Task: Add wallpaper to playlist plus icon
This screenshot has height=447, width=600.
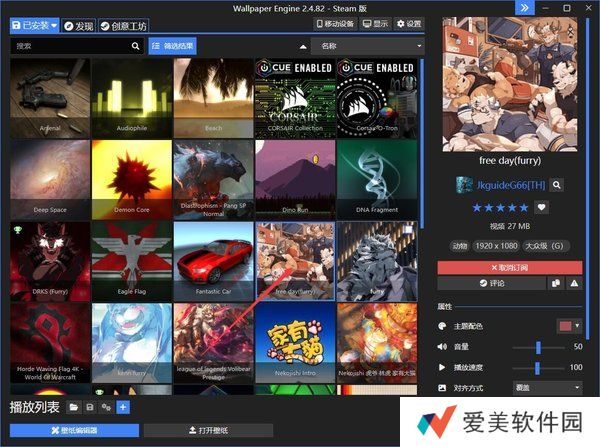Action: pyautogui.click(x=123, y=407)
